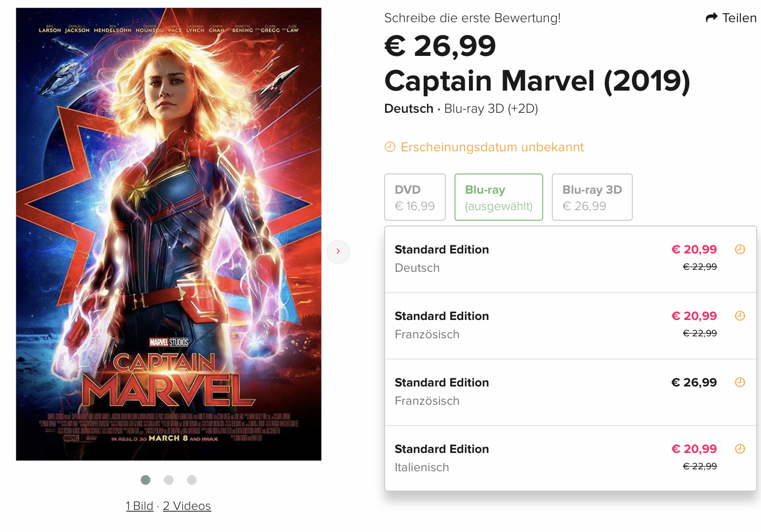Click the share arrow icon
The image size is (761, 532).
pos(711,18)
